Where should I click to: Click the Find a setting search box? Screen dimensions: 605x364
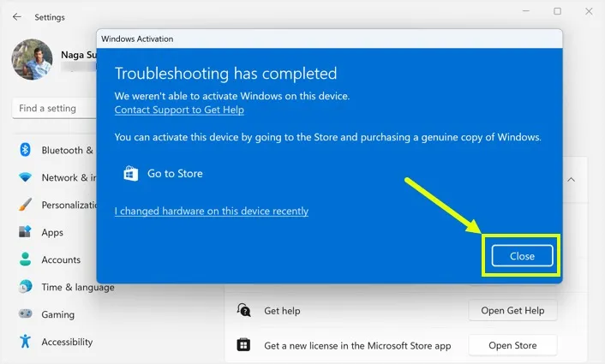tap(54, 109)
